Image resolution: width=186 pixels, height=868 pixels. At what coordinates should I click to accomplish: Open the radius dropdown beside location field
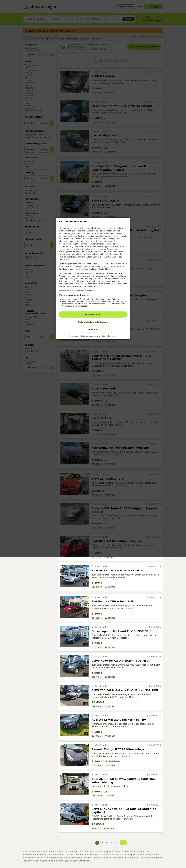113,19
